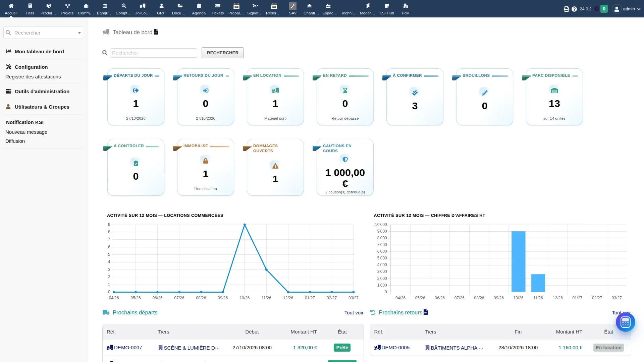Screen dimensions: 644x362
Task: Open the KSI Hub icon
Action: tap(387, 6)
